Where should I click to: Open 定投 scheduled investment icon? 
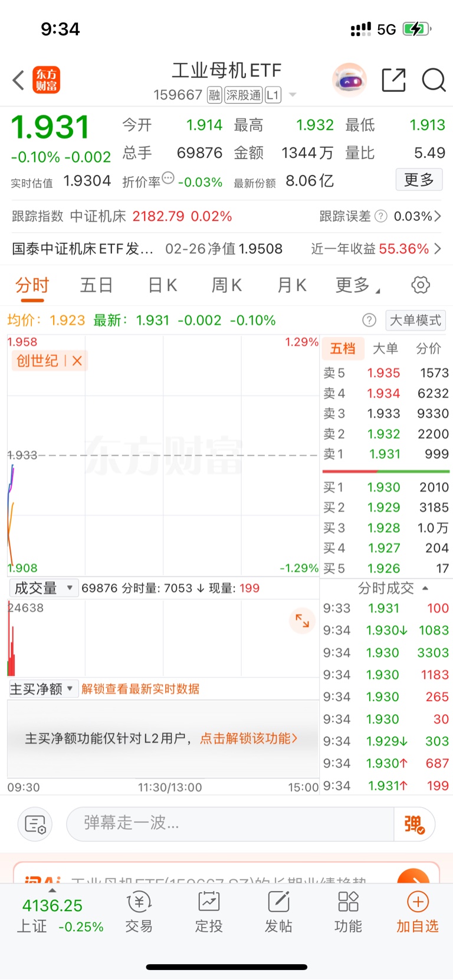[x=209, y=912]
